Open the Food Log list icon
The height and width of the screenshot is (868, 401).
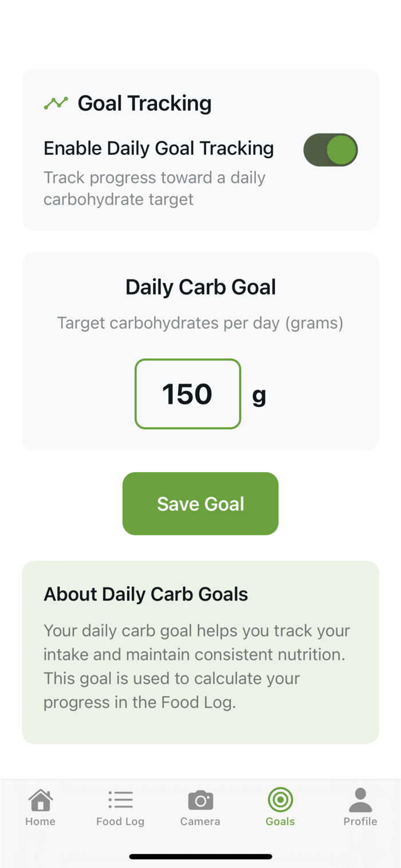[120, 800]
